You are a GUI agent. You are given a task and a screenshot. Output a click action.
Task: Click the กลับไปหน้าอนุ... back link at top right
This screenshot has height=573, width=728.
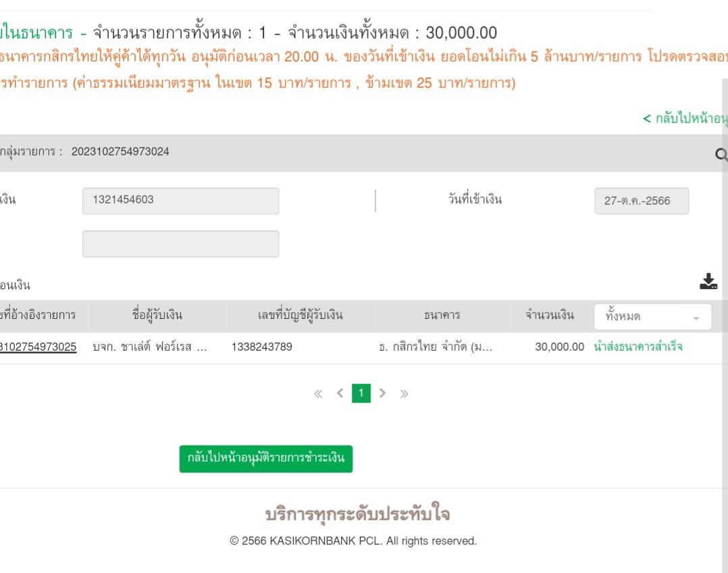coord(685,119)
